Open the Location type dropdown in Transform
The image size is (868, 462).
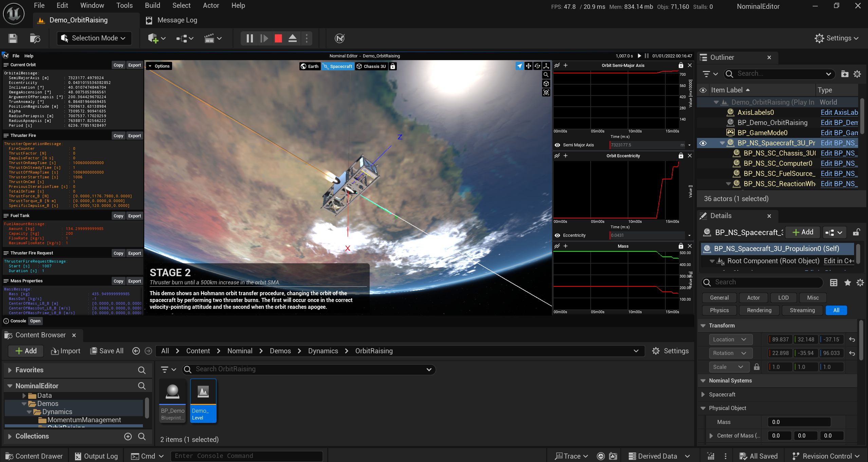tap(730, 339)
